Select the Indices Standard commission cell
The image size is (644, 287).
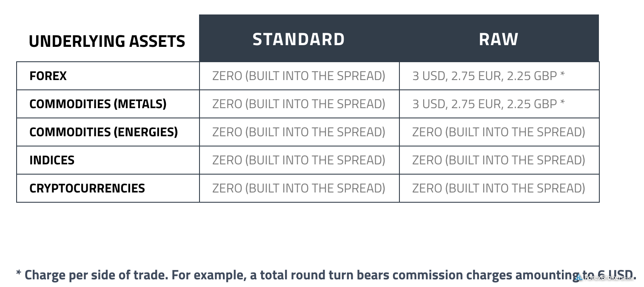tap(299, 160)
